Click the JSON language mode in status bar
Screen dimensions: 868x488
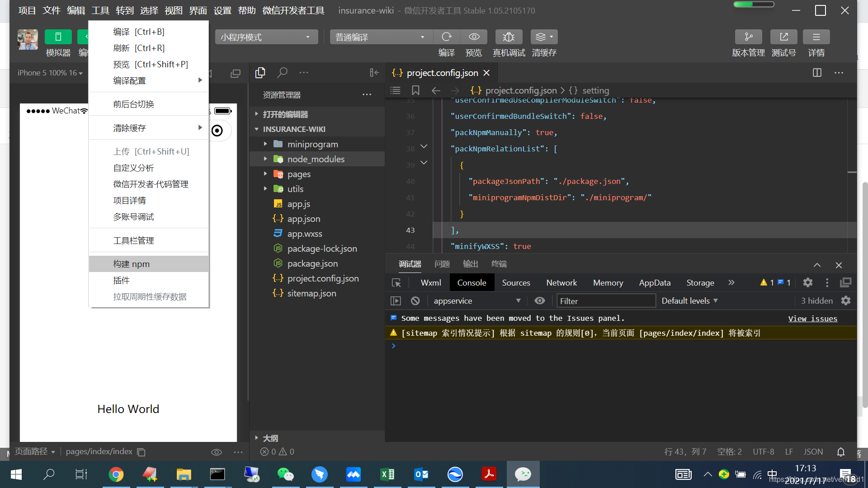[813, 452]
